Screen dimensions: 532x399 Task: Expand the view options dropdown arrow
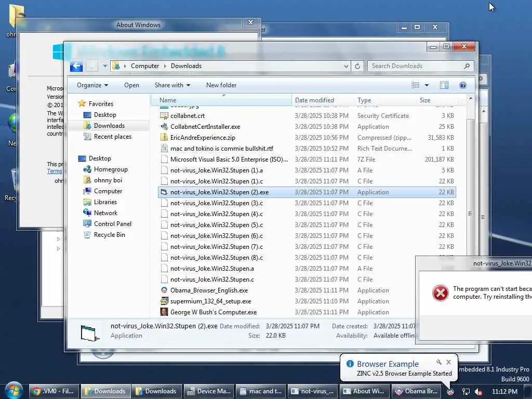click(x=427, y=85)
